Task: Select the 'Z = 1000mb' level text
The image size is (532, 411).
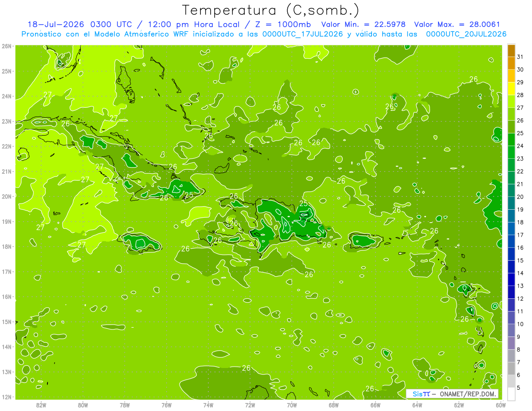Action: [x=282, y=24]
